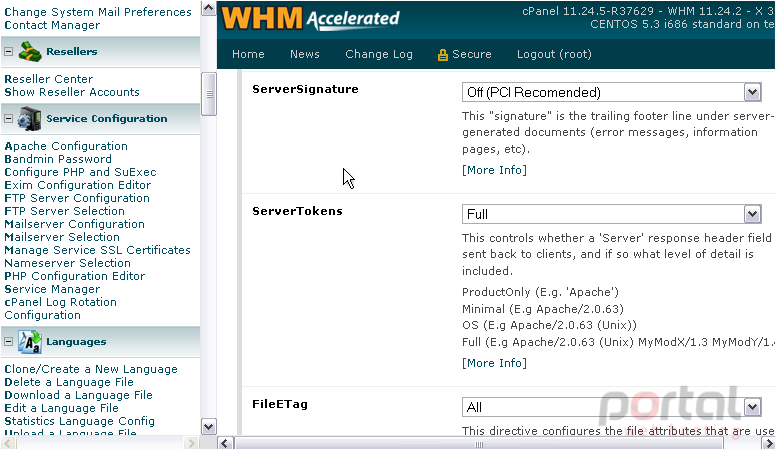Image resolution: width=776 pixels, height=450 pixels.
Task: Open Change System Mail Preferences
Action: click(98, 12)
